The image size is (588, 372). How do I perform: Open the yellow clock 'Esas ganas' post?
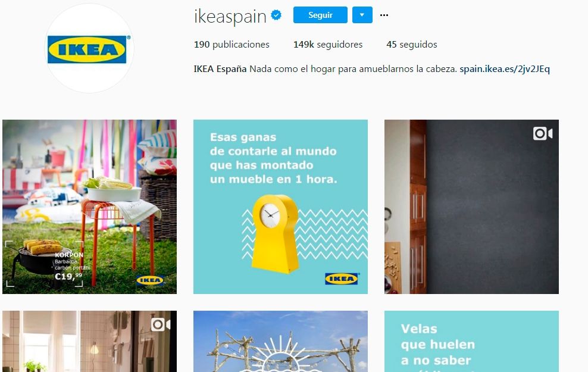pos(280,207)
